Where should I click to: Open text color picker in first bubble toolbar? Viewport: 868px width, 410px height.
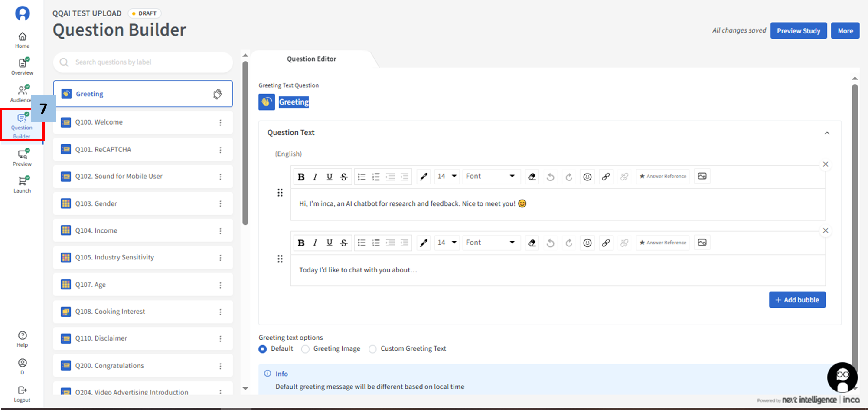coord(424,177)
